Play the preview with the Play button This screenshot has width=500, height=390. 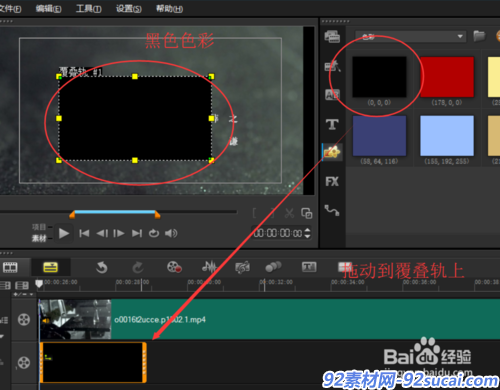pyautogui.click(x=64, y=233)
